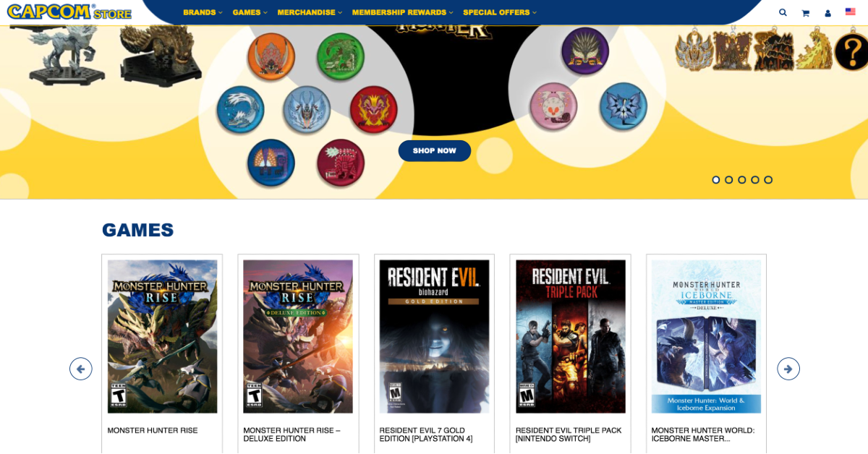Screen dimensions: 868x454
Task: Expand the Games dropdown menu
Action: tap(250, 12)
